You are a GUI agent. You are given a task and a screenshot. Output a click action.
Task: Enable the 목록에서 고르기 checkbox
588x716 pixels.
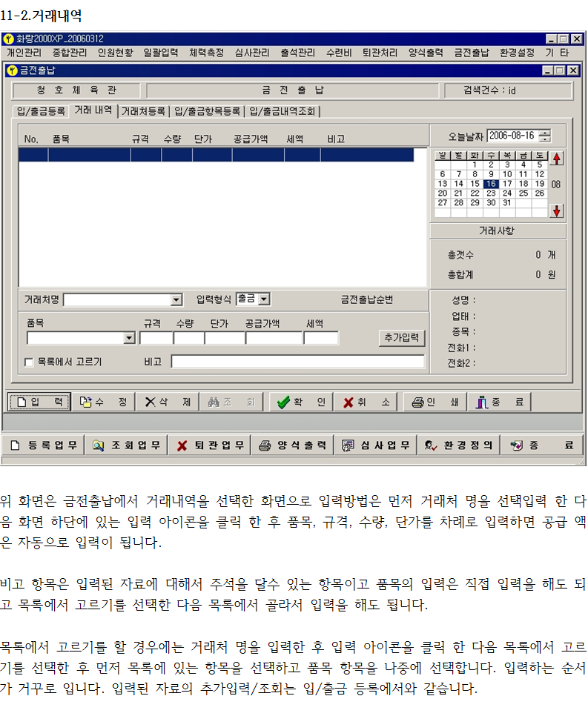click(30, 362)
